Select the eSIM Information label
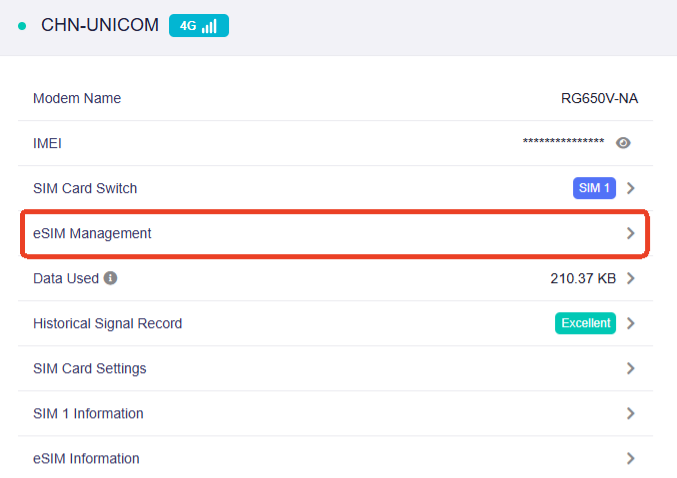Viewport: 677px width, 478px height. point(86,458)
